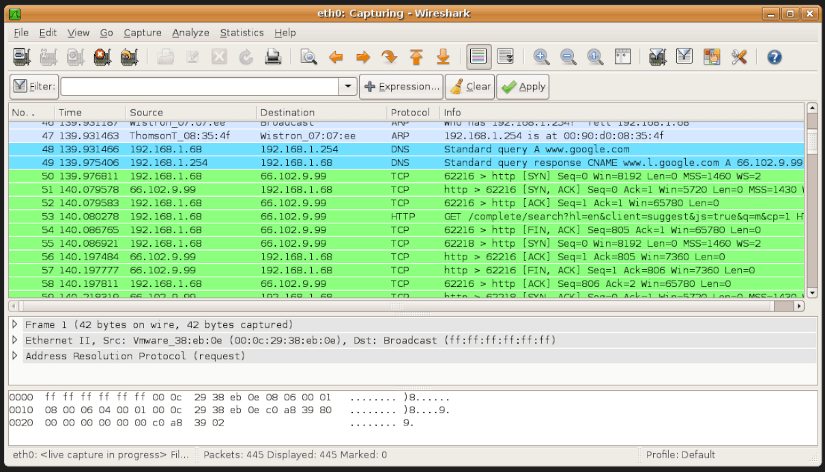
Task: Expand the Ethernet II tree node
Action: 15,340
